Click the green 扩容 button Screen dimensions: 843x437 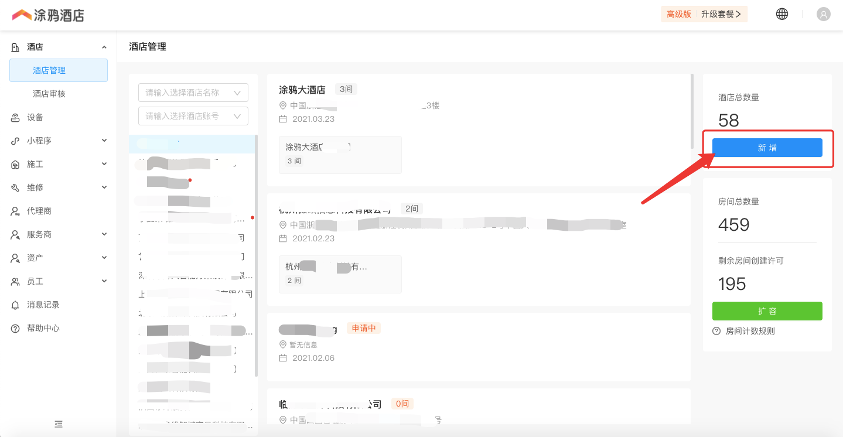tap(767, 311)
